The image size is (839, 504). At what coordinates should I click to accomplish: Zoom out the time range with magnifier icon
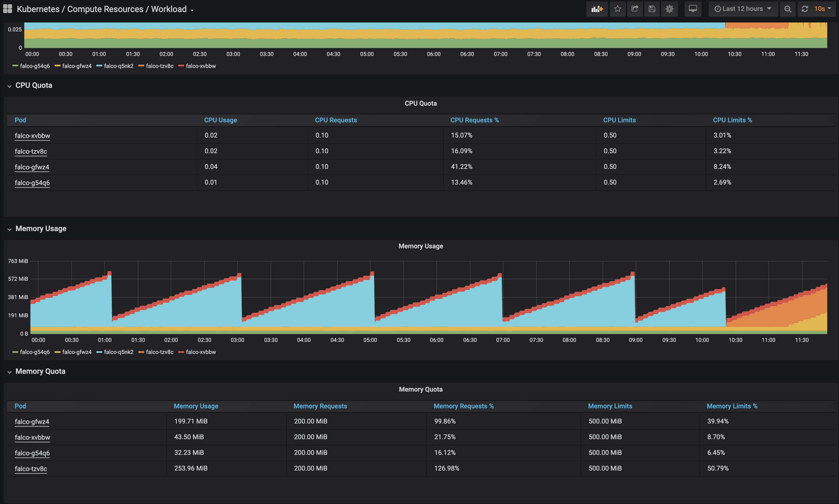788,9
